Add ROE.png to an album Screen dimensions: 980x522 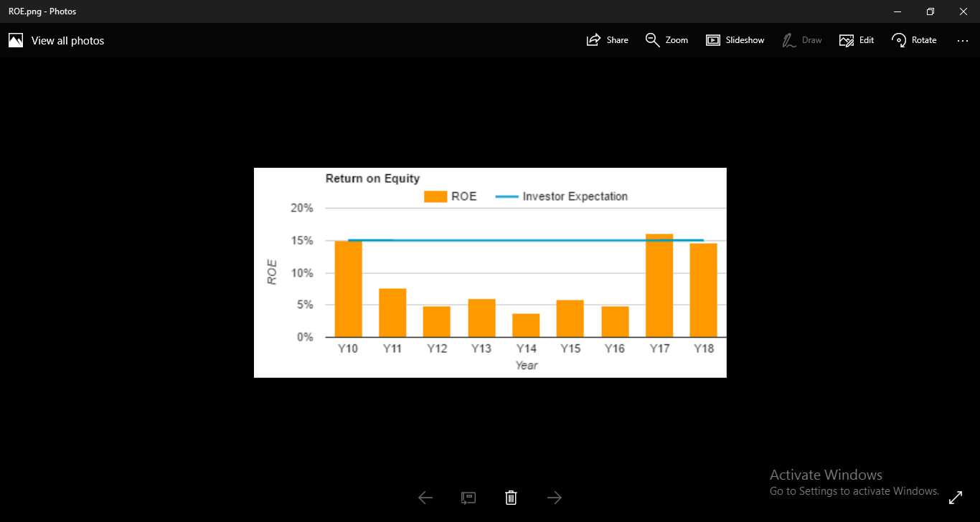pyautogui.click(x=468, y=497)
